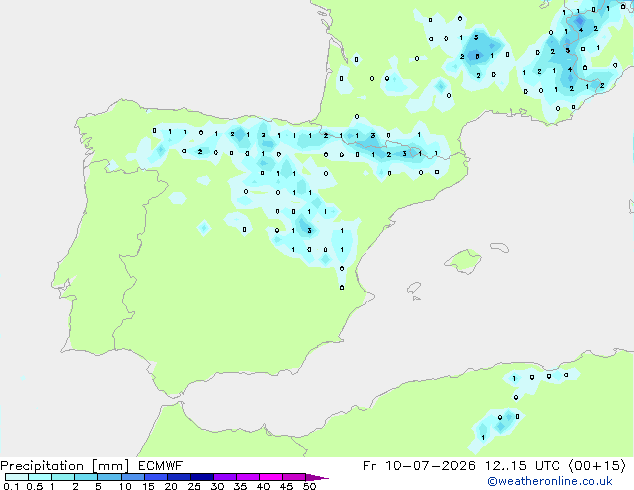Select the 45–50 mm legend swatch

coord(294,477)
